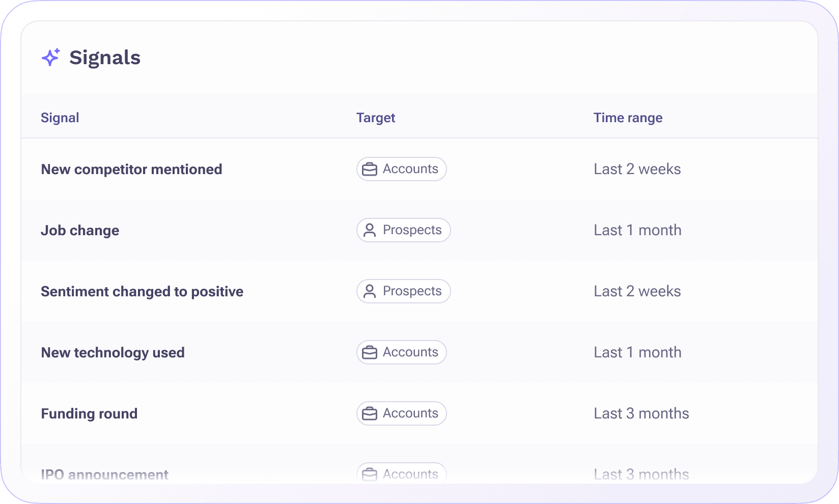
Task: Select the Job change signal
Action: 80,230
